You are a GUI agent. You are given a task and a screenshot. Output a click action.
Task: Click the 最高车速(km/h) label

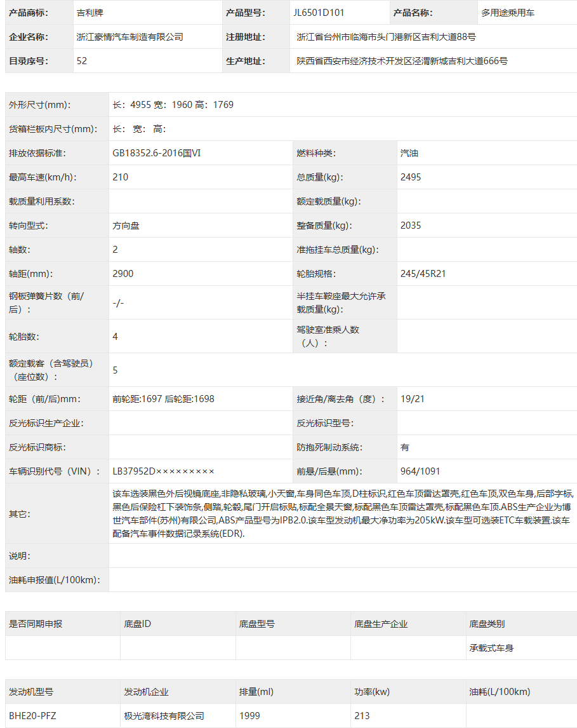[x=43, y=177]
